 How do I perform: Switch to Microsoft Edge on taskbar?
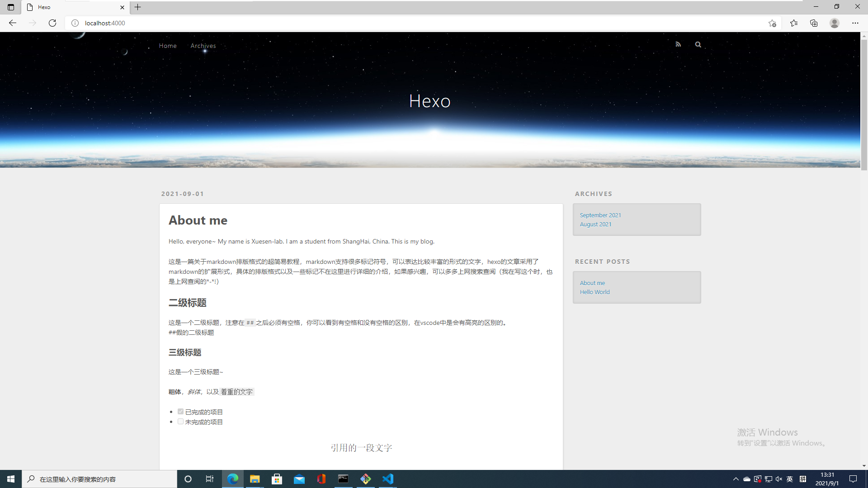pos(233,479)
